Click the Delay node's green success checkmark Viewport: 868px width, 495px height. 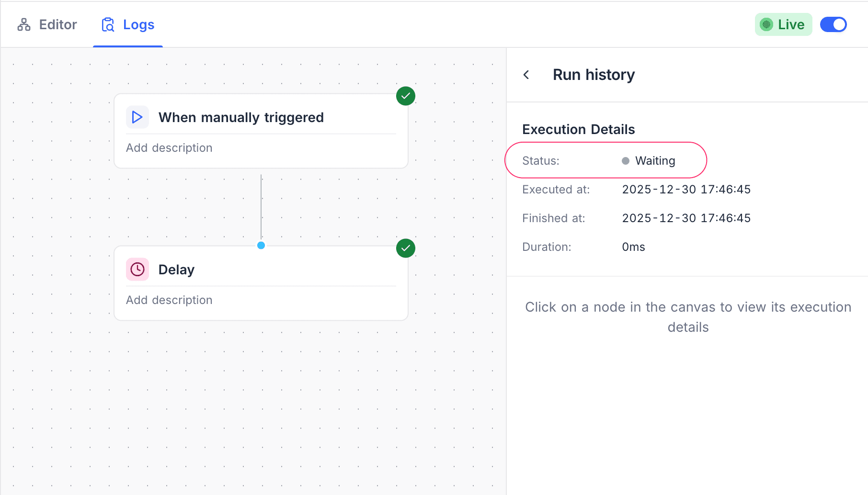[406, 248]
